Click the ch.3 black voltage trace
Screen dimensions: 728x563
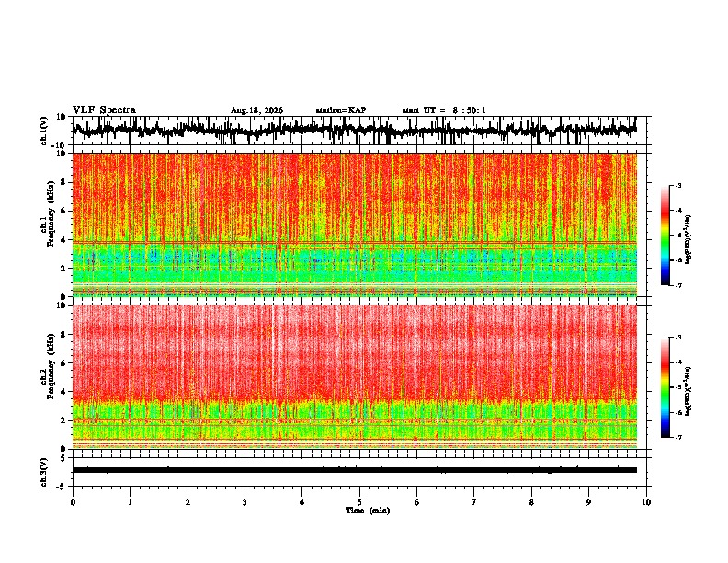tap(354, 470)
